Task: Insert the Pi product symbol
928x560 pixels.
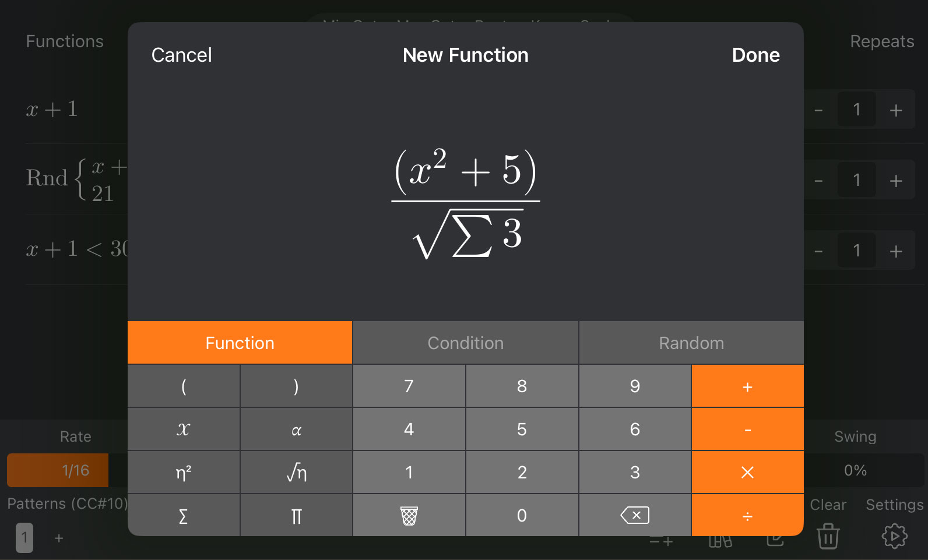Action: (x=296, y=515)
